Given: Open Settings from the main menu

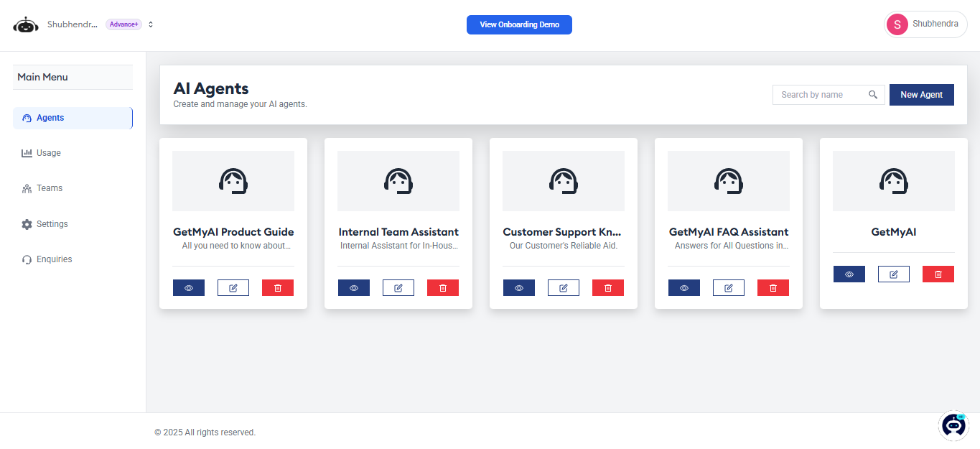Looking at the screenshot, I should 52,224.
